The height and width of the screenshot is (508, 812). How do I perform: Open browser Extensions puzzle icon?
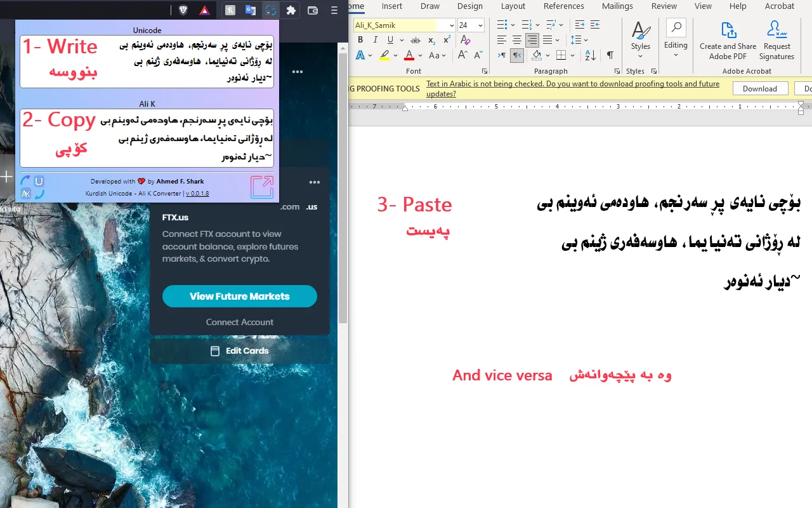(291, 10)
